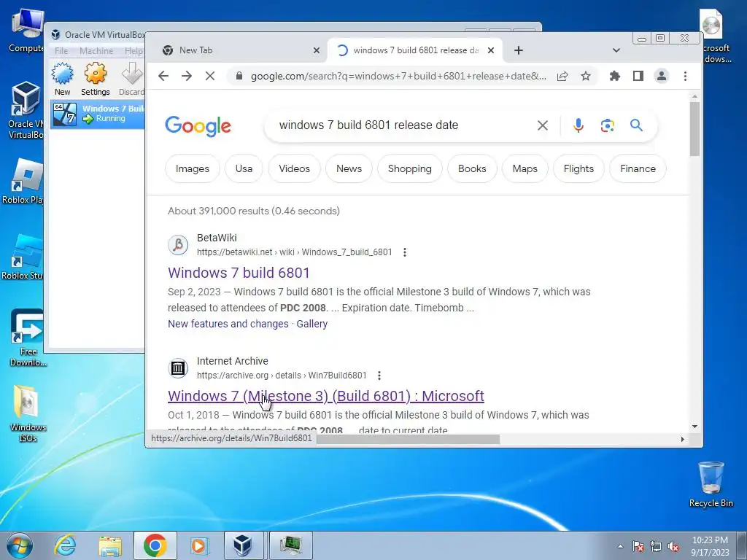
Task: Open Windows Media Player from taskbar
Action: click(x=199, y=545)
